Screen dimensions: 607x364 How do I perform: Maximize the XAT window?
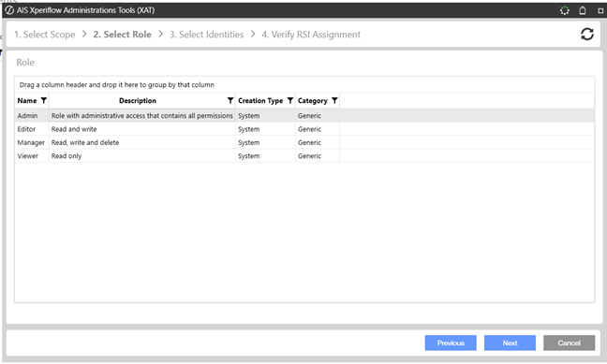[x=600, y=11]
